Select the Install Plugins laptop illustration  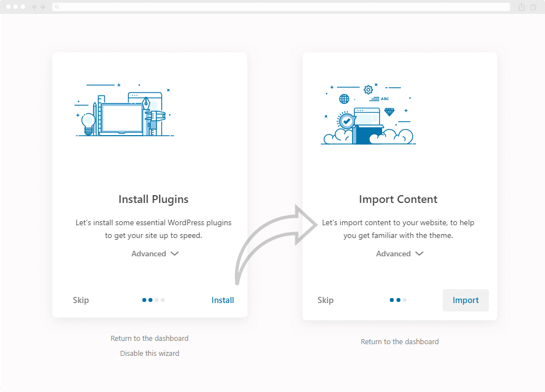click(125, 110)
